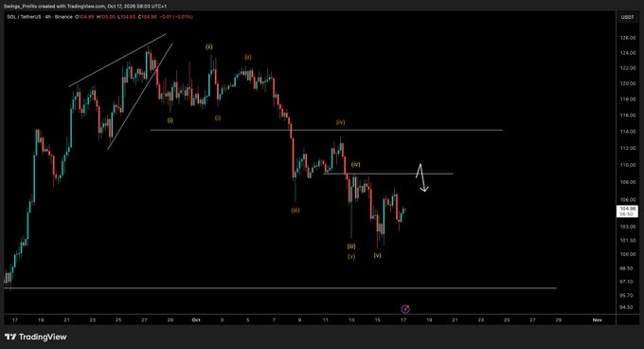The height and width of the screenshot is (349, 644).
Task: Click the 112.00 price axis label
Action: click(x=628, y=148)
